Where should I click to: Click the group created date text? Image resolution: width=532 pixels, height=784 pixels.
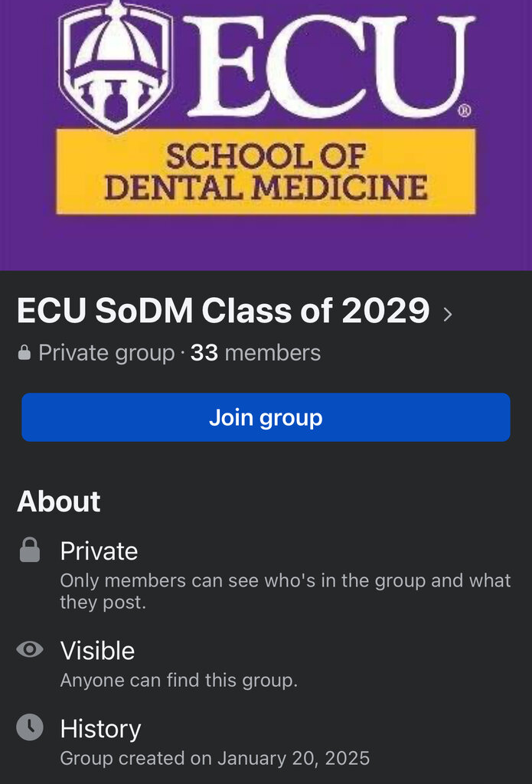(x=215, y=758)
